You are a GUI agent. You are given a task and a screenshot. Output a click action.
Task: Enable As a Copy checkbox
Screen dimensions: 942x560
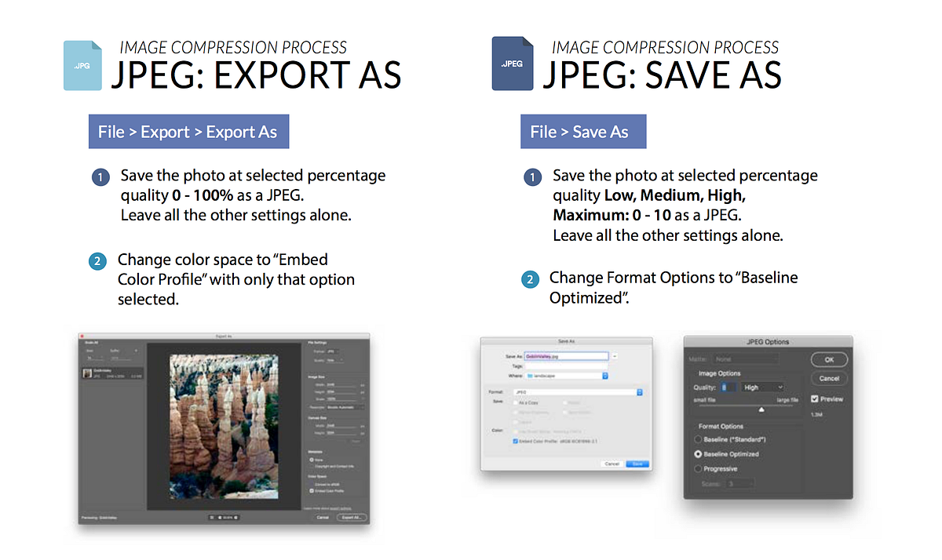tap(516, 402)
